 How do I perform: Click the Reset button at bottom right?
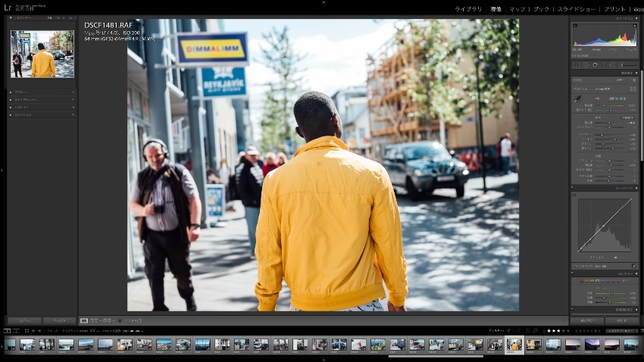tap(621, 320)
